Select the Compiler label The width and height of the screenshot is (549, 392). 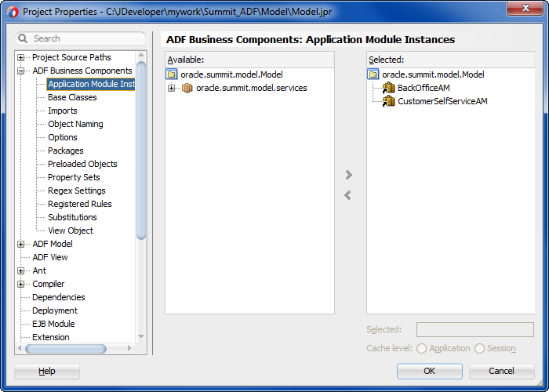pyautogui.click(x=49, y=284)
